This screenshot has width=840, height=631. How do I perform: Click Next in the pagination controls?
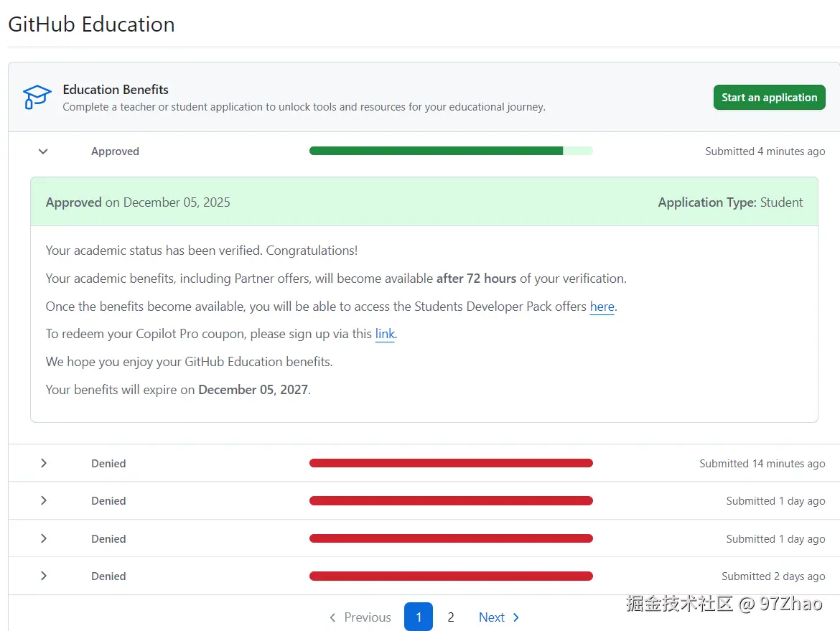point(491,617)
